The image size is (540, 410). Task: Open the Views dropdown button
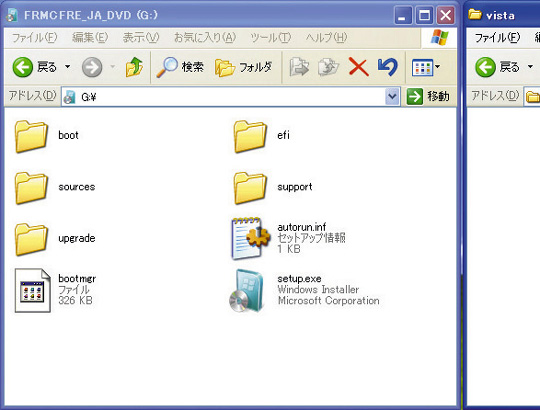pos(426,67)
